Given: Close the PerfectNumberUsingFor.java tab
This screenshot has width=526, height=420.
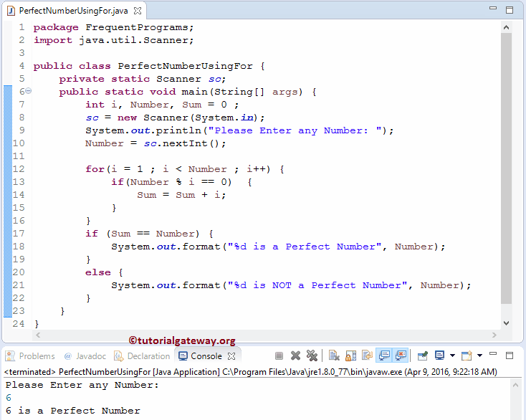Looking at the screenshot, I should coord(138,11).
